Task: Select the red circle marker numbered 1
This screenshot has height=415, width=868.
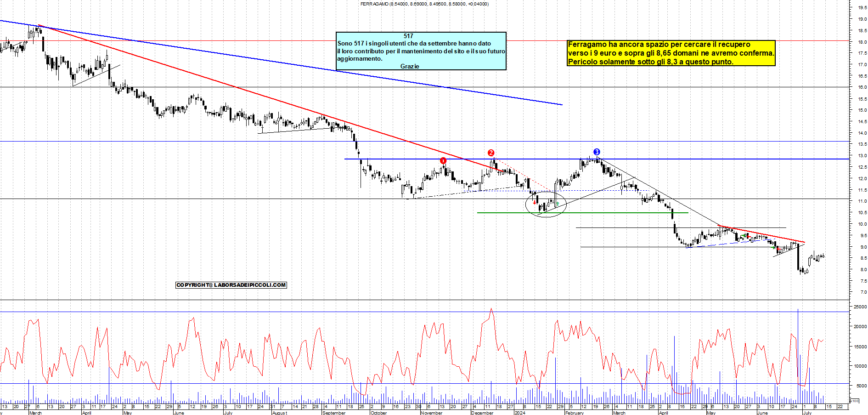Action: pos(443,160)
